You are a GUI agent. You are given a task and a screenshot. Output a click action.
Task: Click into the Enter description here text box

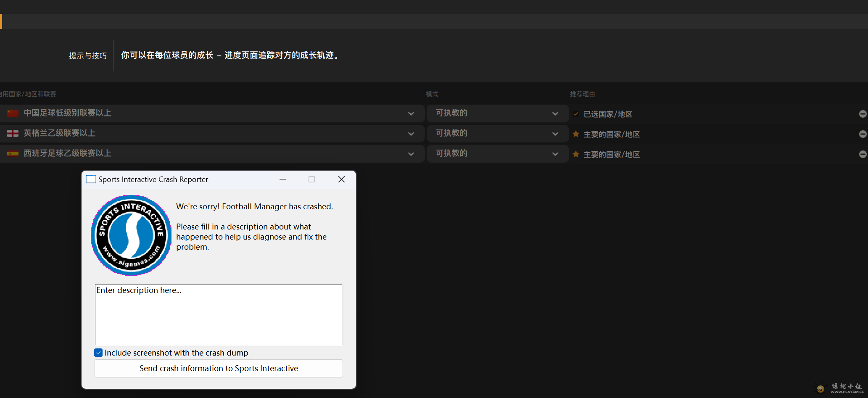(x=219, y=315)
